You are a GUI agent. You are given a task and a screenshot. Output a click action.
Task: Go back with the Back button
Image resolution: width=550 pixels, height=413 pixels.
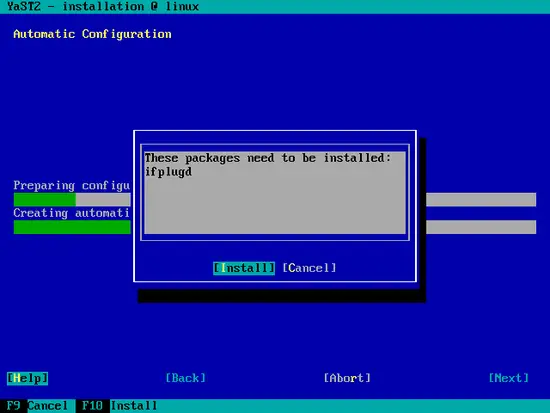185,378
